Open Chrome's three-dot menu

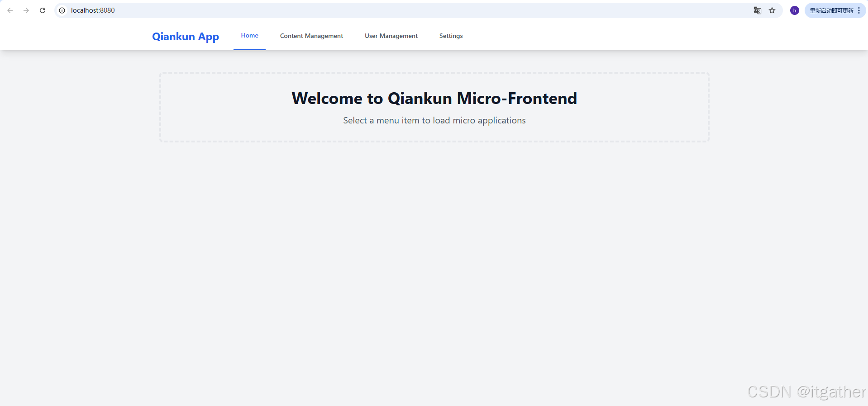(x=859, y=10)
